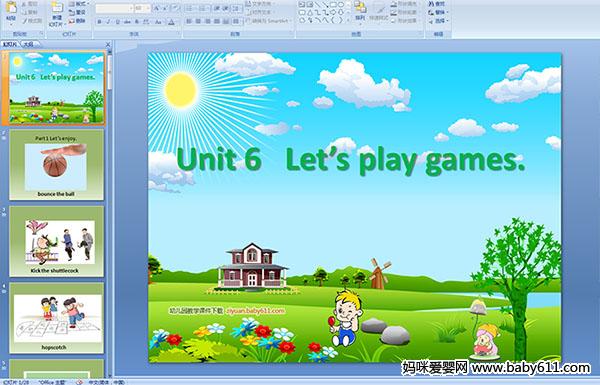Open the Font Color dropdown

coord(172,22)
